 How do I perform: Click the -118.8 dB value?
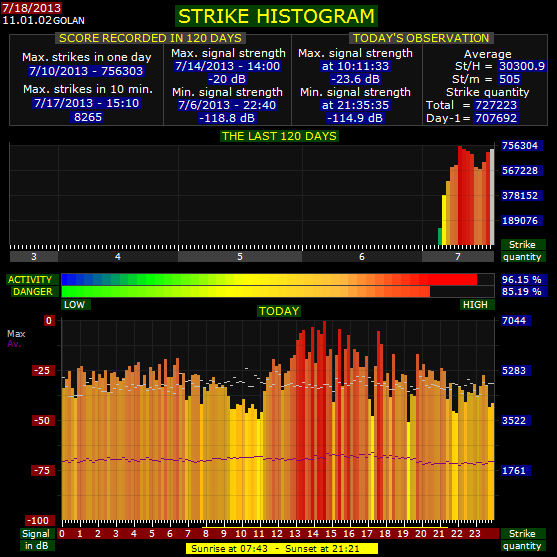[x=227, y=118]
